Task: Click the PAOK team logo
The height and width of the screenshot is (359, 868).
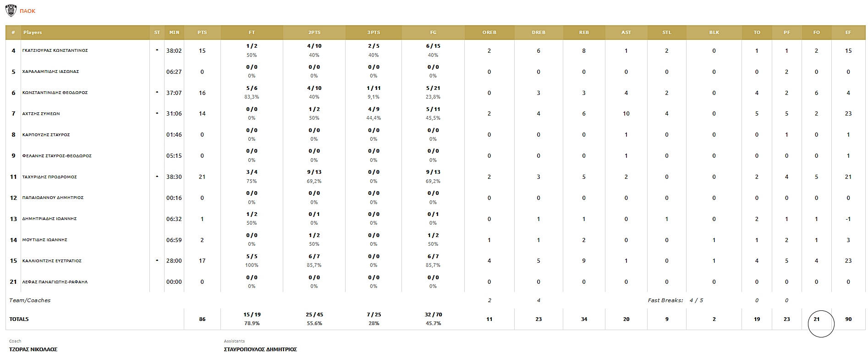Action: coord(11,11)
